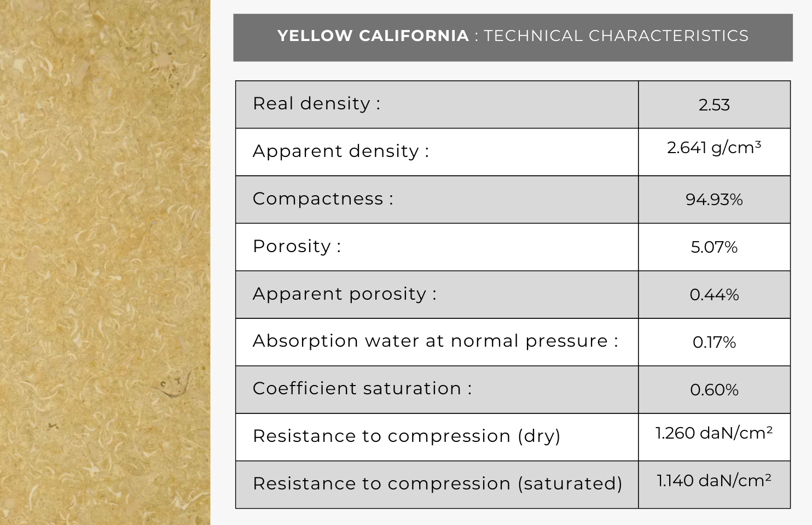Click the Porosity row label

click(x=297, y=247)
